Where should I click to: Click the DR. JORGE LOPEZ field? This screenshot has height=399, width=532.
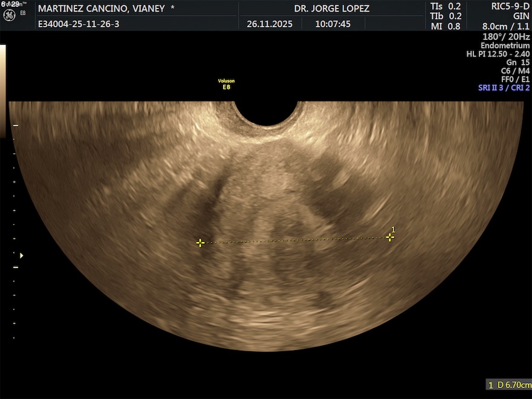[x=331, y=8]
